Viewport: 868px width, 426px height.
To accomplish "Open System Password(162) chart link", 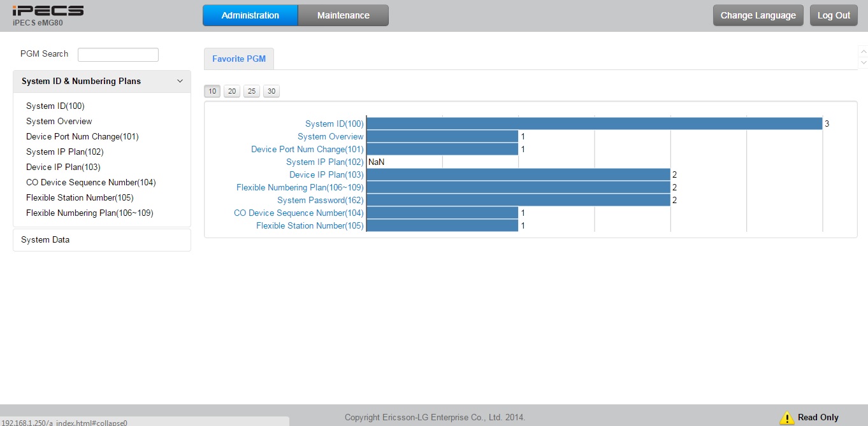I will (320, 200).
